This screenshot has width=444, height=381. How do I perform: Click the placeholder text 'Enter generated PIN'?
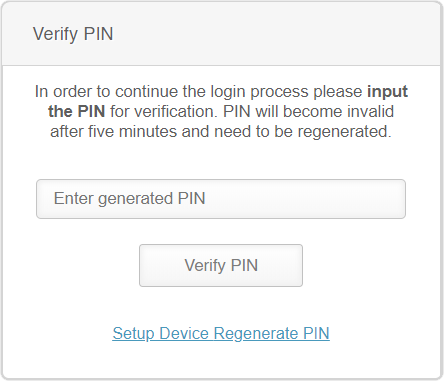[129, 199]
